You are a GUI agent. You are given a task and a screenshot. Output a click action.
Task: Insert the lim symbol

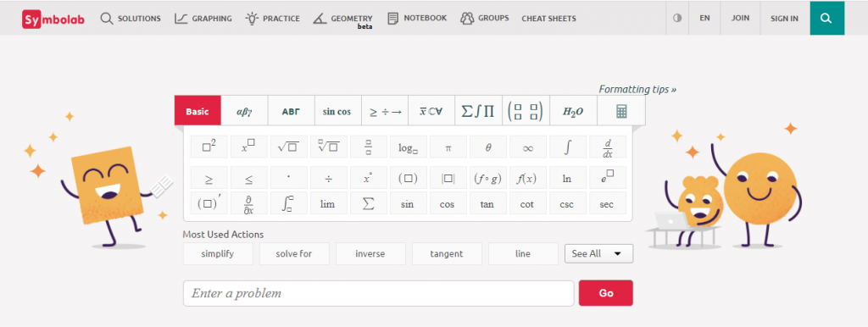click(328, 203)
